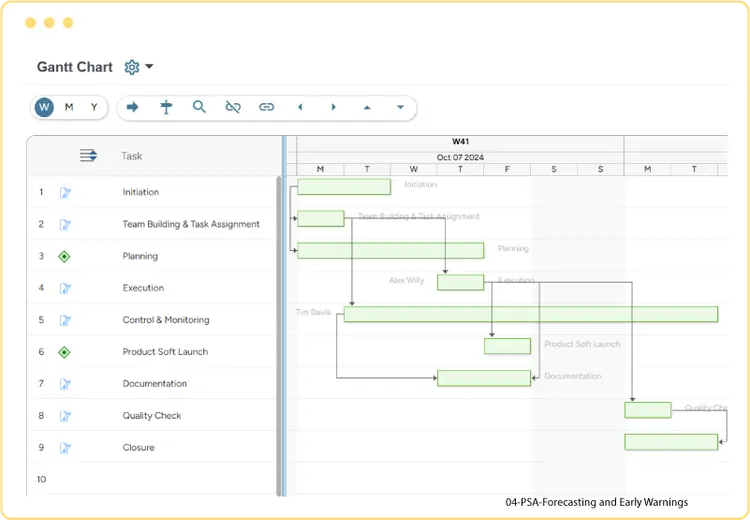750x520 pixels.
Task: Open the Gantt Chart settings gear
Action: (x=132, y=67)
